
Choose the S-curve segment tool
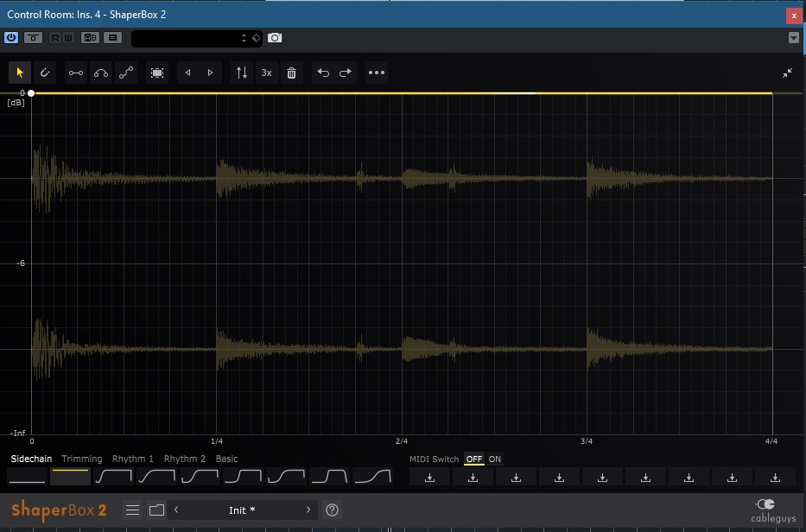pos(126,73)
